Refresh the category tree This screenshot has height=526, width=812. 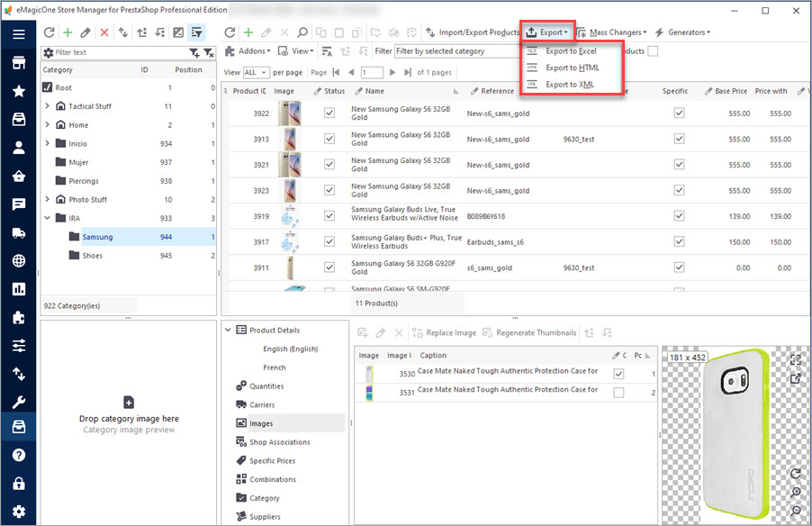50,32
